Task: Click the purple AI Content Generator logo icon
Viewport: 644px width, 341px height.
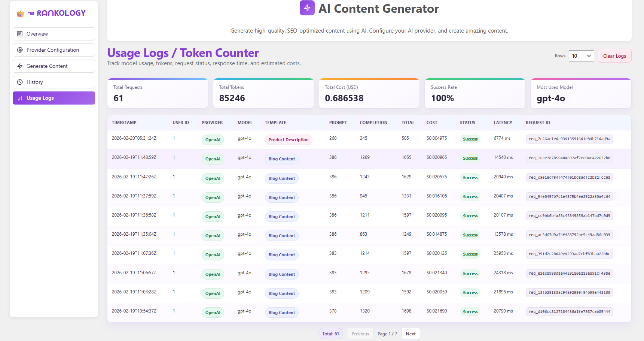Action: point(307,8)
